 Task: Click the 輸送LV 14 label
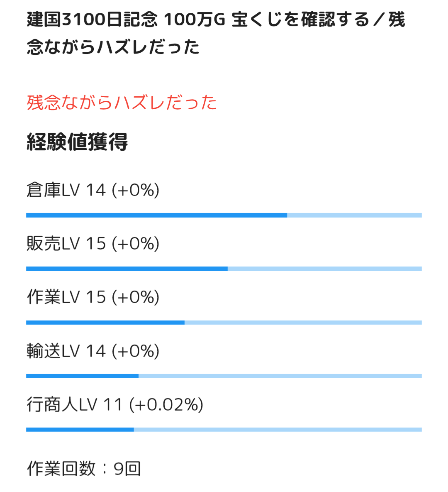(66, 351)
